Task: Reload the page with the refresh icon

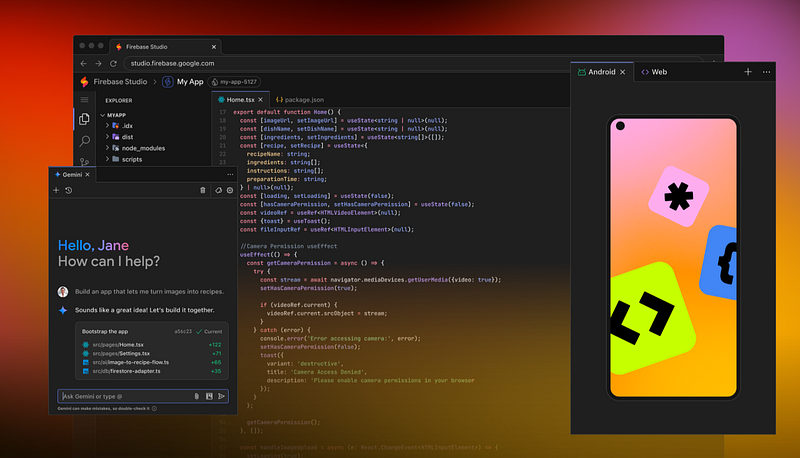Action: tap(113, 63)
